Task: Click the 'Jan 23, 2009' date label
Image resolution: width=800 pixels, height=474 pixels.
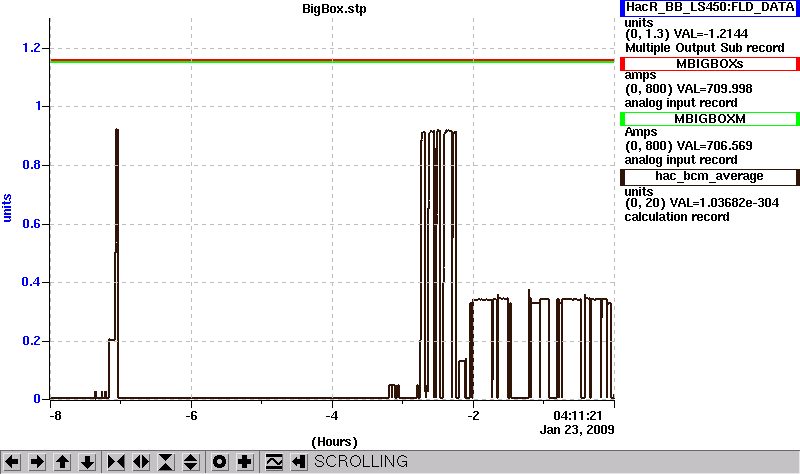Action: coord(577,430)
